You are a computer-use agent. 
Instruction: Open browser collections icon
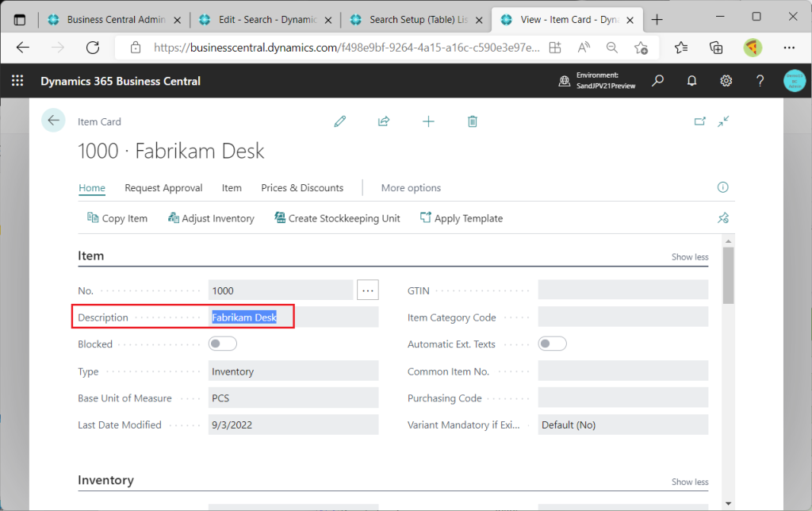click(716, 48)
